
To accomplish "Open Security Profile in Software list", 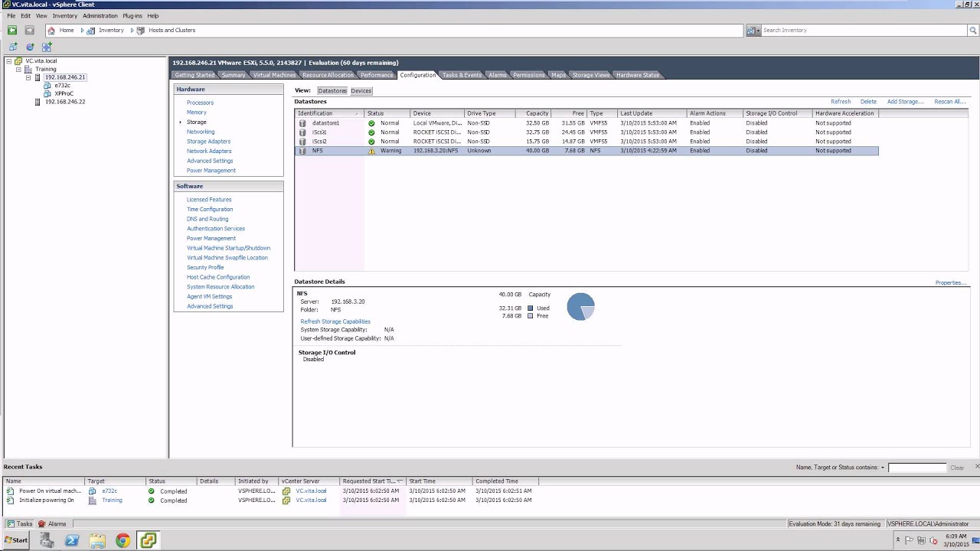I will pyautogui.click(x=205, y=267).
